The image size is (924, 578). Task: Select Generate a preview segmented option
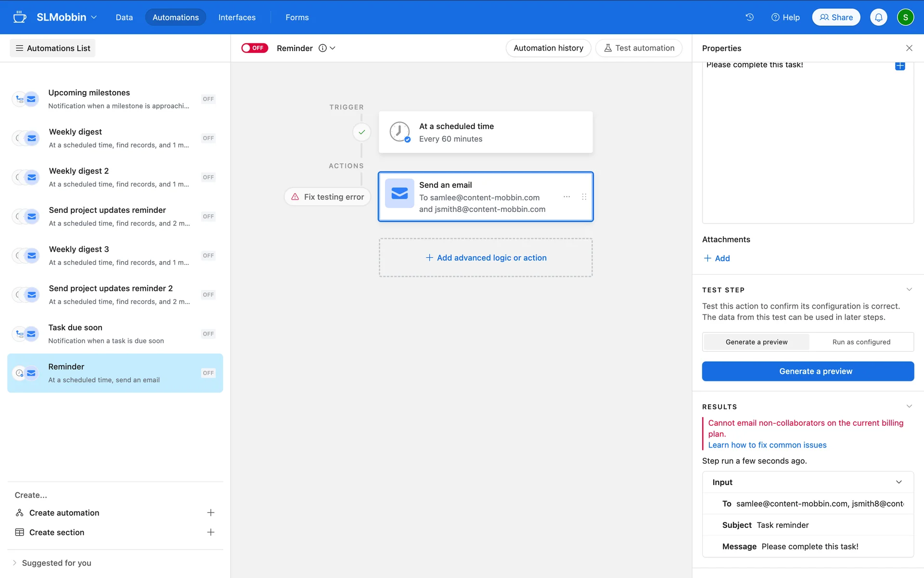(x=756, y=342)
